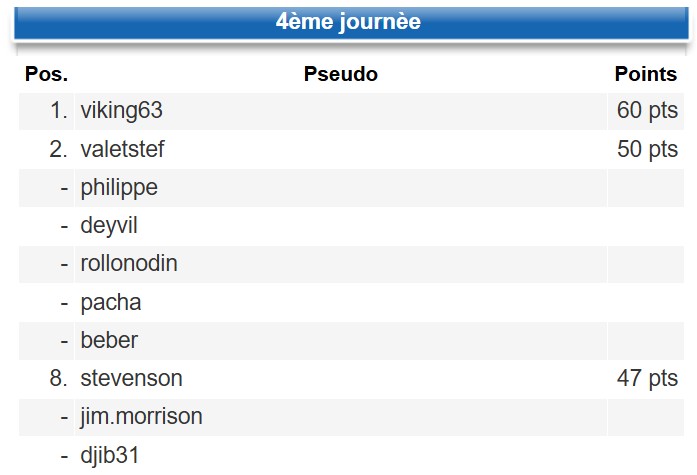Screen dimensions: 697x475
Task: Select the Pos. column header
Action: pyautogui.click(x=46, y=74)
